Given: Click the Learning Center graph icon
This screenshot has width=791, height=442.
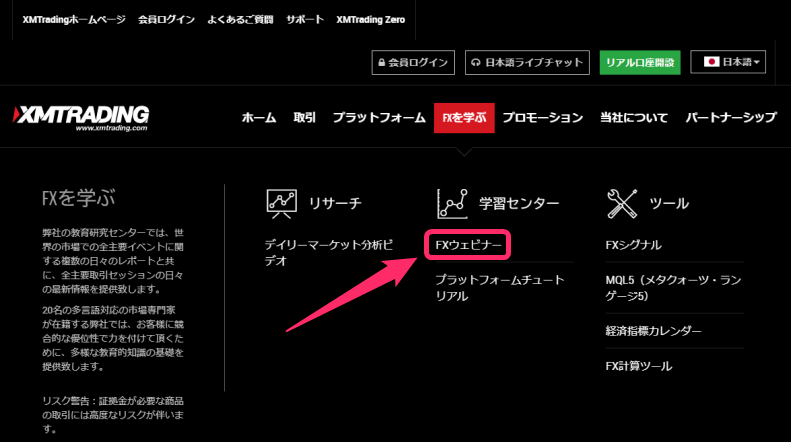Looking at the screenshot, I should 452,203.
